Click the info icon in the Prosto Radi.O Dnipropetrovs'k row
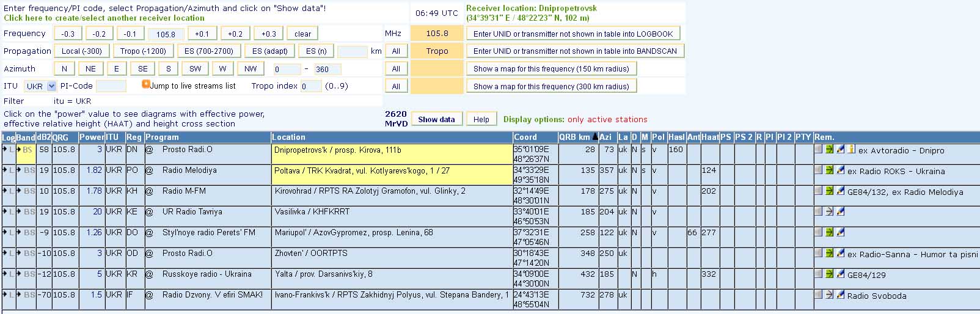The height and width of the screenshot is (314, 980). tap(852, 149)
